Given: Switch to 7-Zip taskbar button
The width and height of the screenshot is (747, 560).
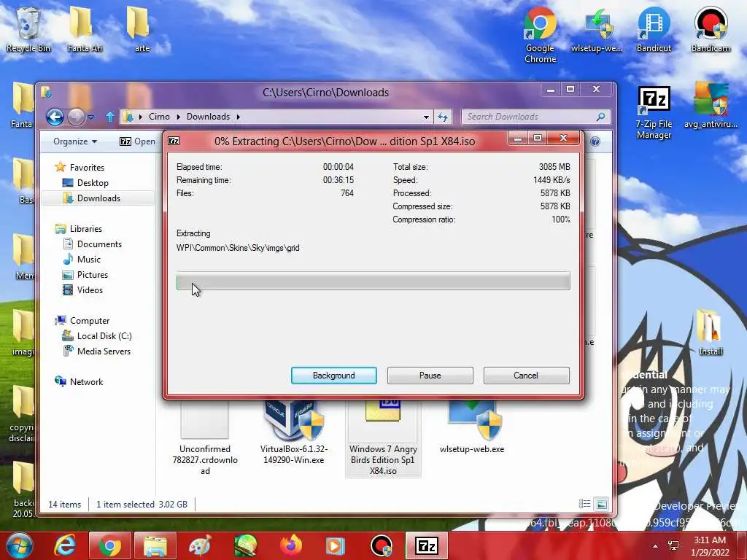Looking at the screenshot, I should click(x=426, y=545).
